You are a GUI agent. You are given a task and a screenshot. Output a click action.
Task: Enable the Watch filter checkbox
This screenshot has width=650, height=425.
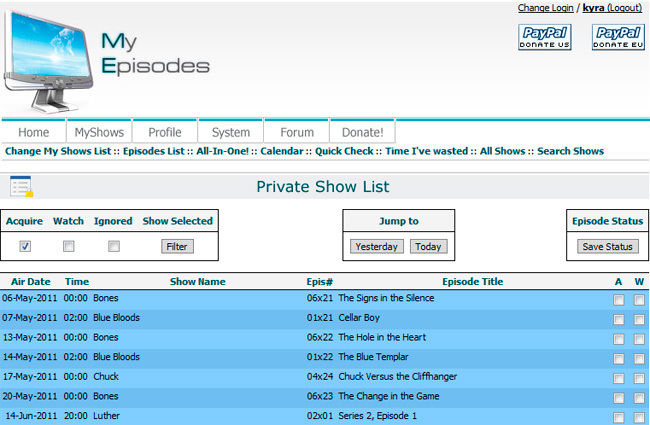[x=68, y=246]
